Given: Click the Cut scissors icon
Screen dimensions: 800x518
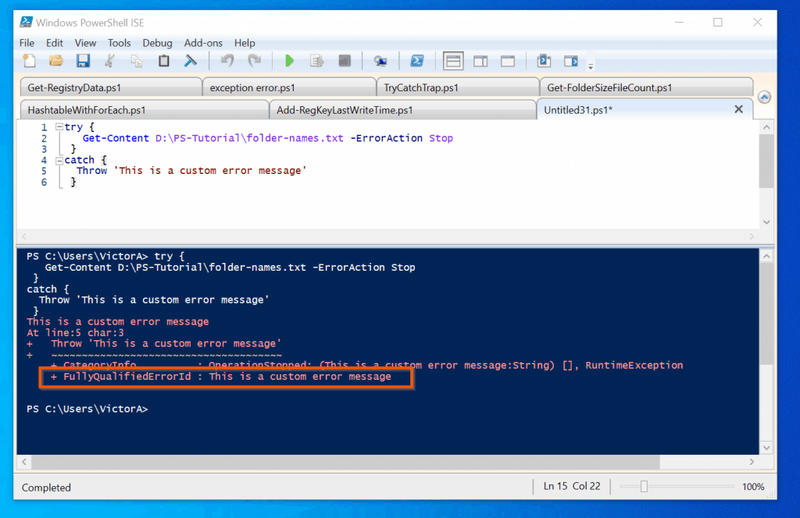Looking at the screenshot, I should [x=109, y=61].
